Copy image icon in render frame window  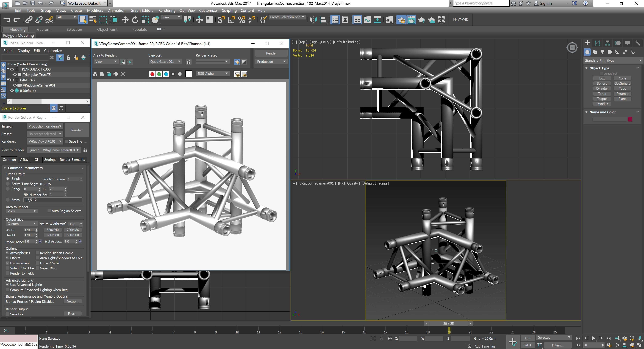[102, 74]
